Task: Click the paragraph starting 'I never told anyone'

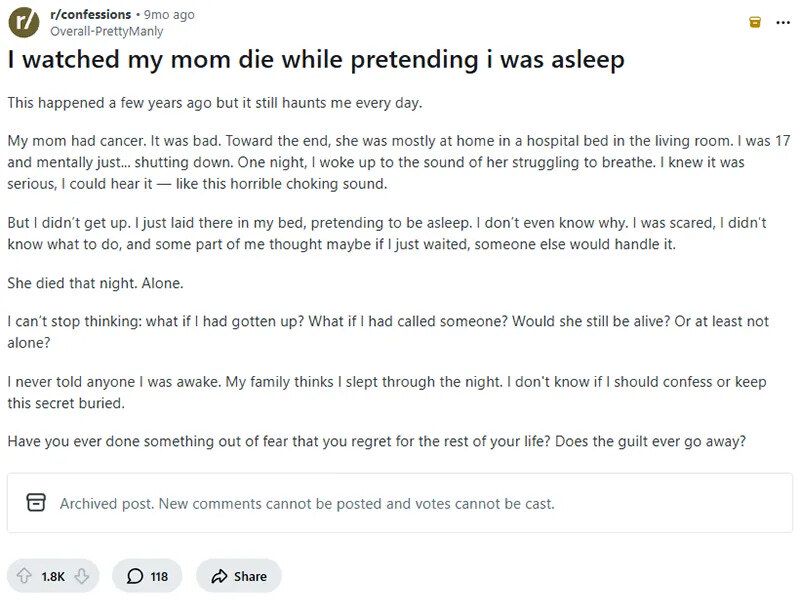Action: 386,392
